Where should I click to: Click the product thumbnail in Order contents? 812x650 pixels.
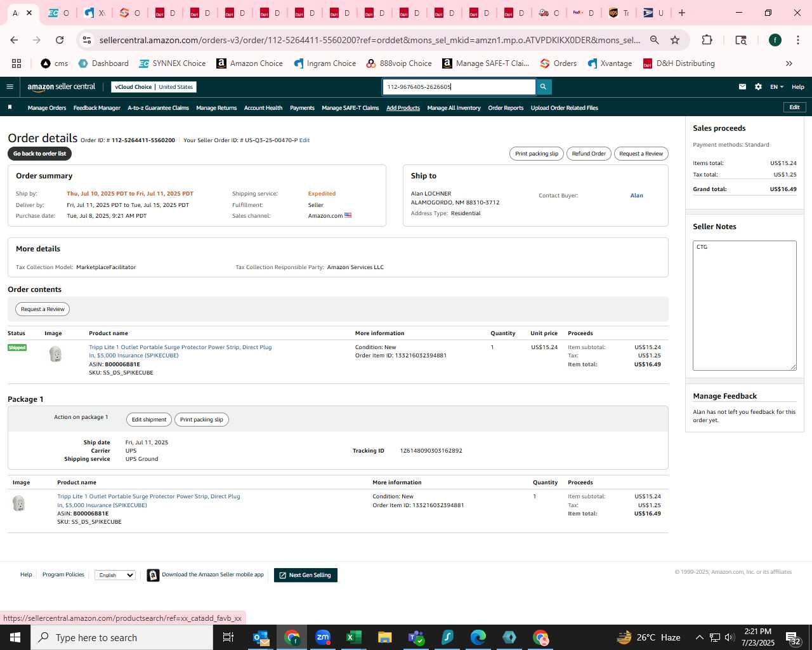point(56,354)
